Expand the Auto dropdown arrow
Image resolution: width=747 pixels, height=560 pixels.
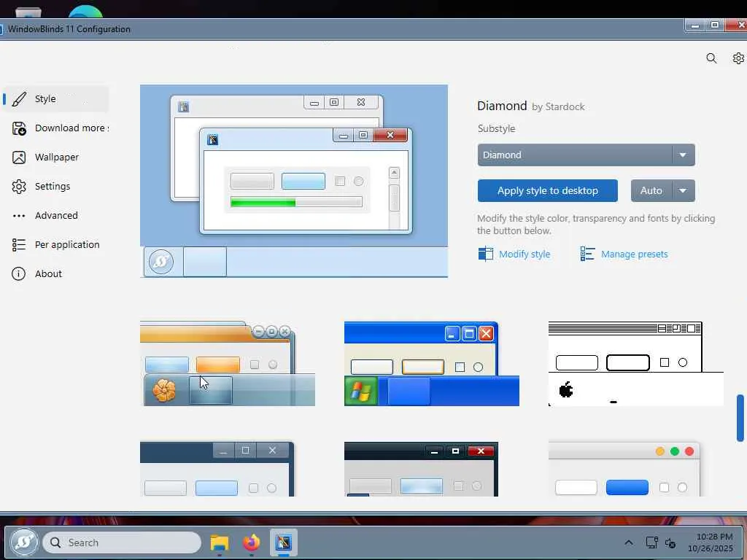683,190
